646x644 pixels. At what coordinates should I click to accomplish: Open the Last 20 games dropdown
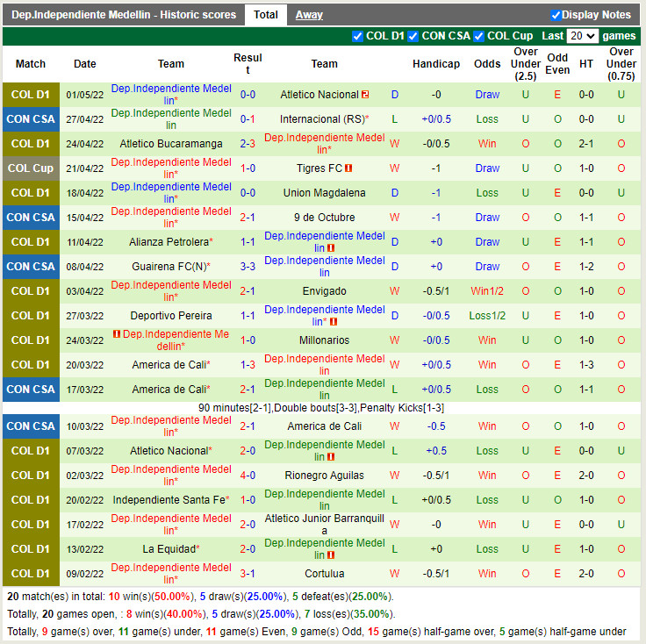583,36
